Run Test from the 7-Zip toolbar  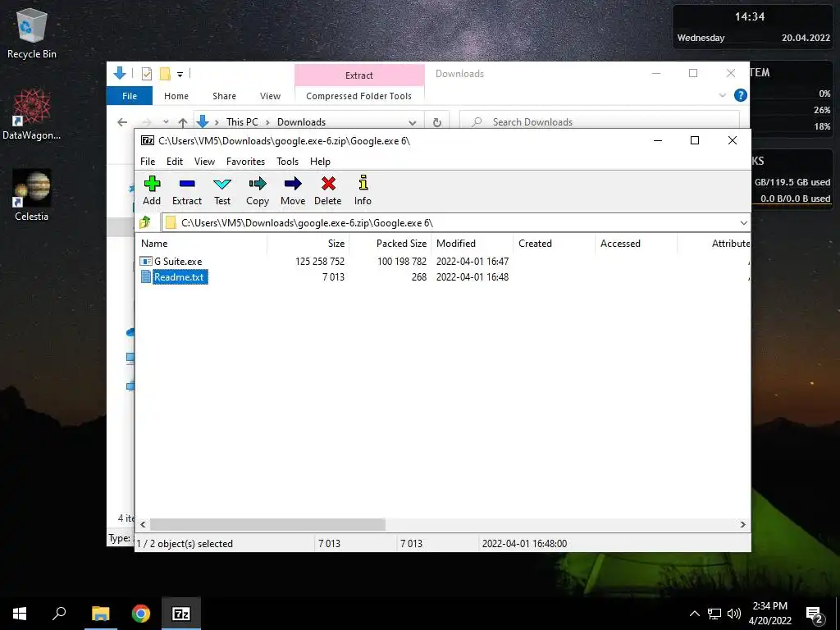[221, 190]
